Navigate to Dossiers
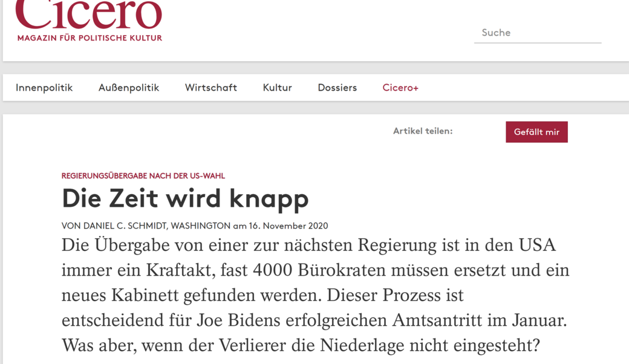 tap(337, 88)
